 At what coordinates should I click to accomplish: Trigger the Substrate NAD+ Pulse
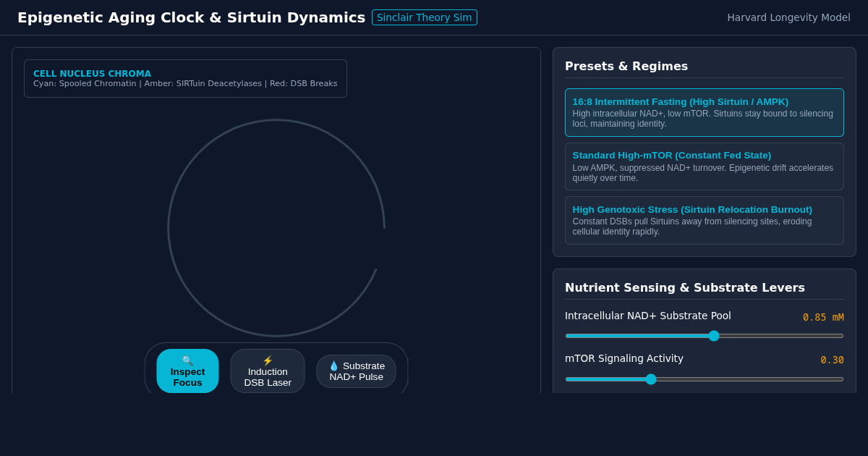[356, 371]
